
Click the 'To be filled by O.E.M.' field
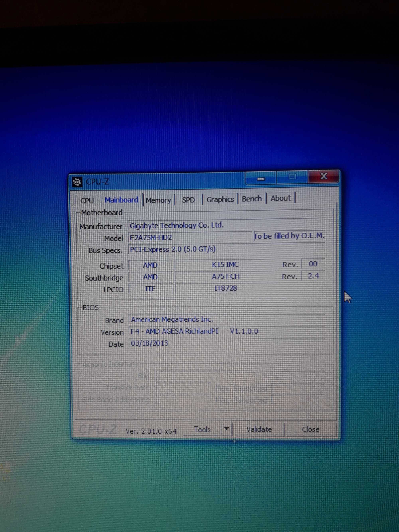click(x=289, y=236)
